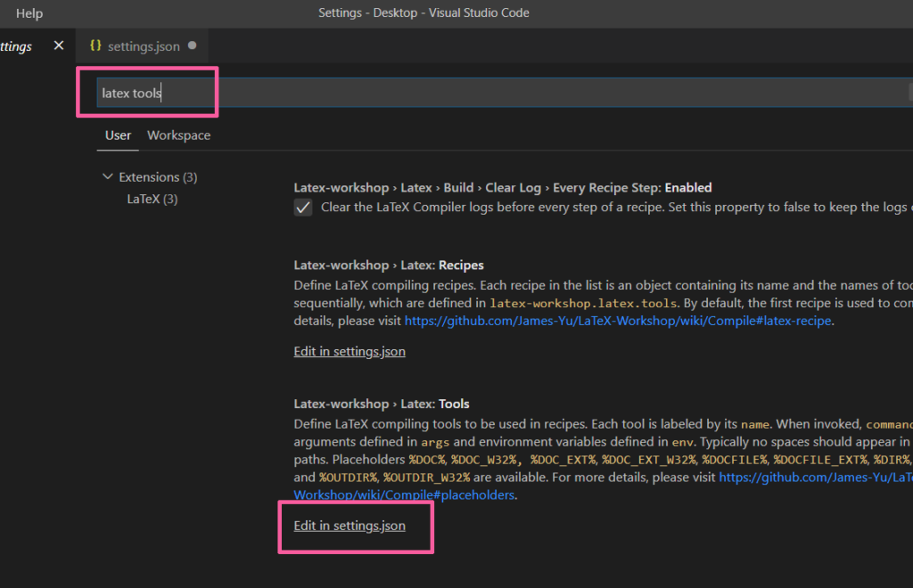This screenshot has width=913, height=588.
Task: Select Extensions (3) in the settings tree
Action: coord(158,176)
